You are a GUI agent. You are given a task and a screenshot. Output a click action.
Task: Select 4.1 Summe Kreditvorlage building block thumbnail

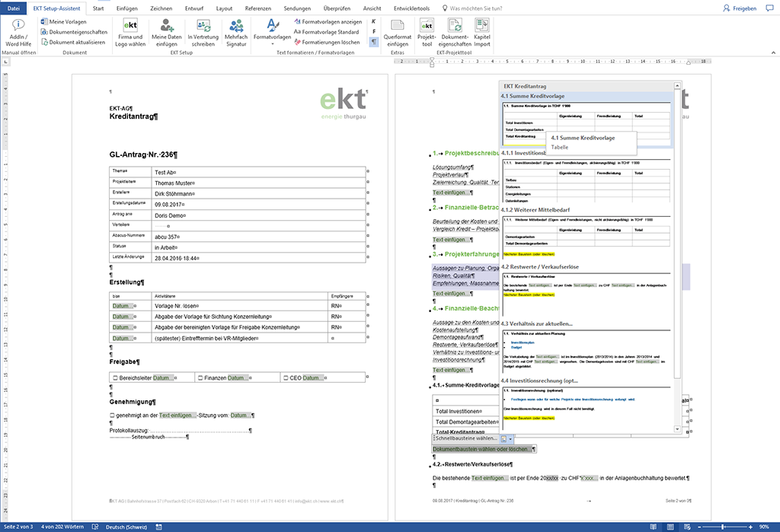[586, 124]
